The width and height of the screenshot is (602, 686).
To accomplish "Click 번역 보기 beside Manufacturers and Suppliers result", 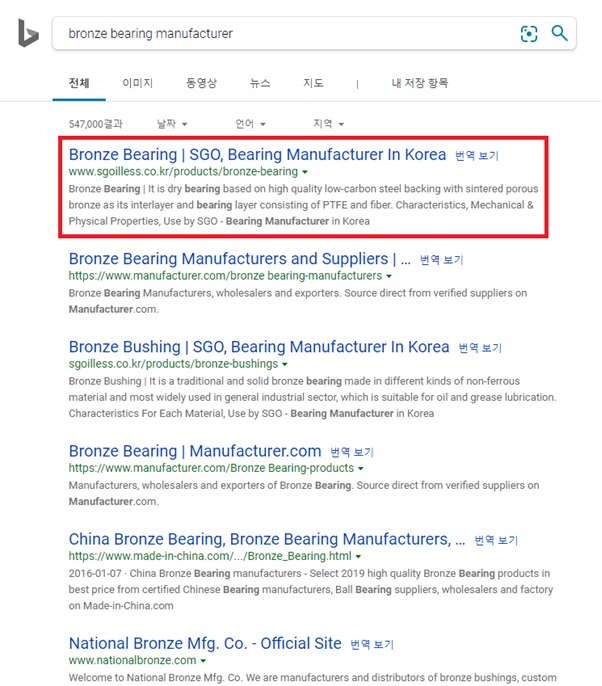I will 441,260.
